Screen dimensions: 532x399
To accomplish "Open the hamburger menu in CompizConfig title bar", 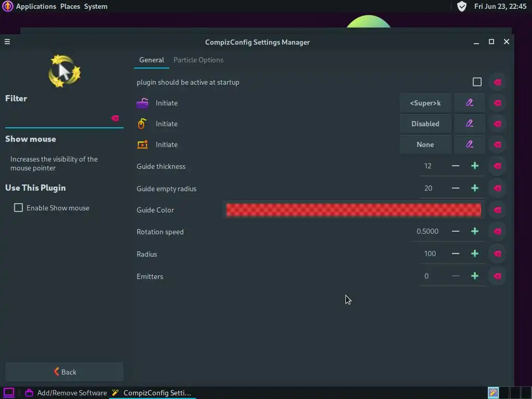I will pos(7,42).
